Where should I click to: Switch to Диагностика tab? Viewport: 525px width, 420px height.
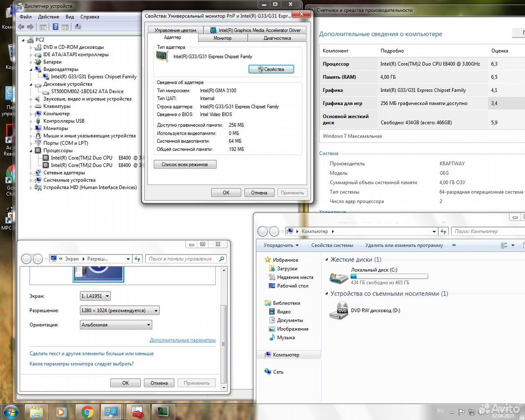[x=277, y=38]
